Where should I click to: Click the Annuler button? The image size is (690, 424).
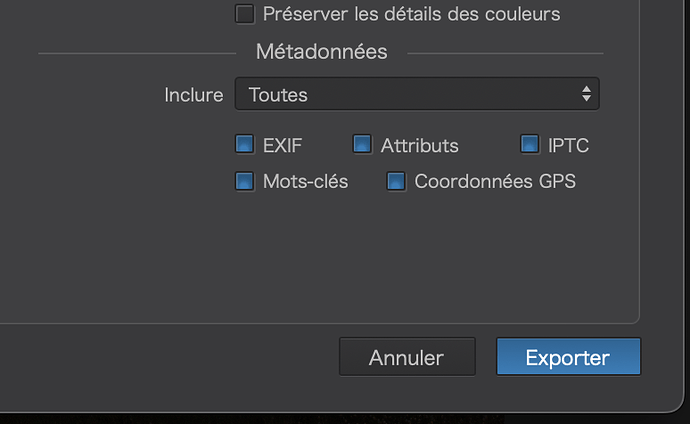point(406,357)
